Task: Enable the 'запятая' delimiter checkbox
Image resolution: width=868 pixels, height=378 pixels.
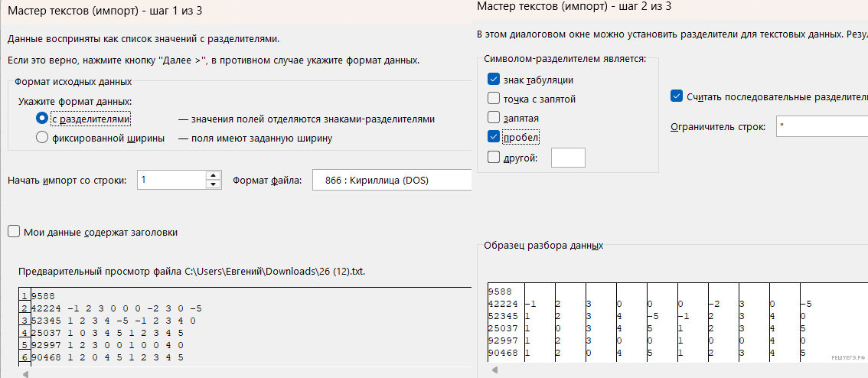Action: pos(494,118)
